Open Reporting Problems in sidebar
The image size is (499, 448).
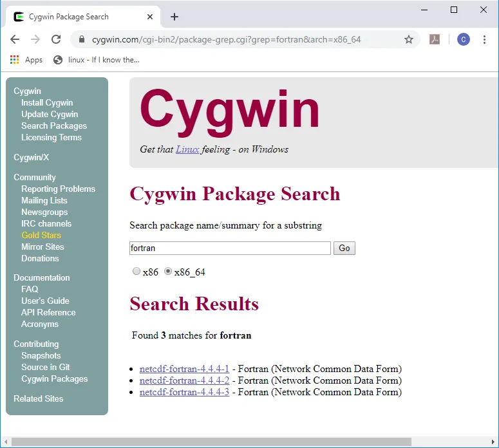(58, 189)
